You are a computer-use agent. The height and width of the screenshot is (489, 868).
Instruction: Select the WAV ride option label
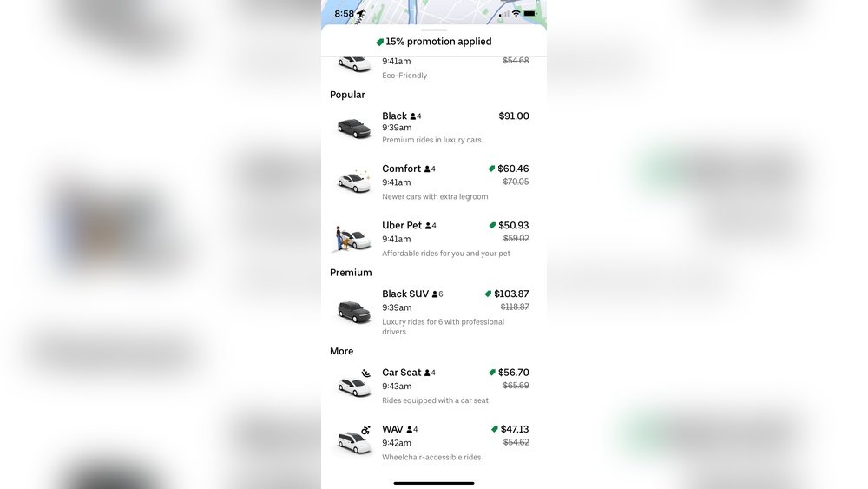tap(392, 429)
